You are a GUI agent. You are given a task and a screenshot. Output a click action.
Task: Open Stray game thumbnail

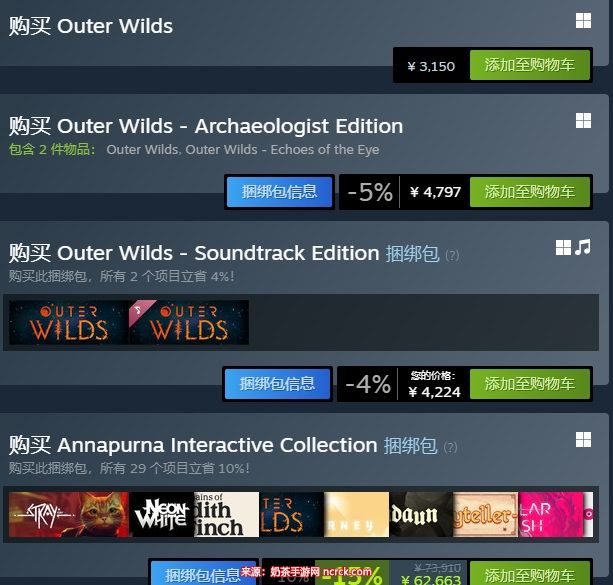coord(68,514)
